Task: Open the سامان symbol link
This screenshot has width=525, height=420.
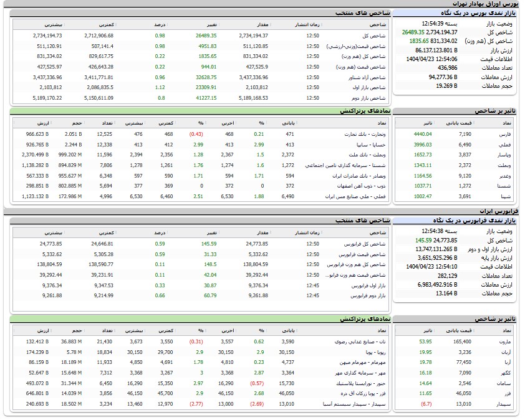Action: point(504,383)
